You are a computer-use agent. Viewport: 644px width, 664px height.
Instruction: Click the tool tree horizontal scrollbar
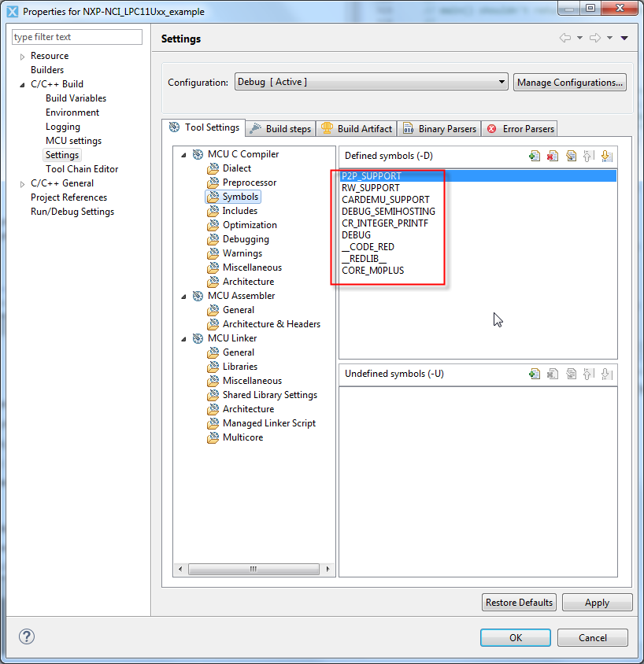coord(254,569)
